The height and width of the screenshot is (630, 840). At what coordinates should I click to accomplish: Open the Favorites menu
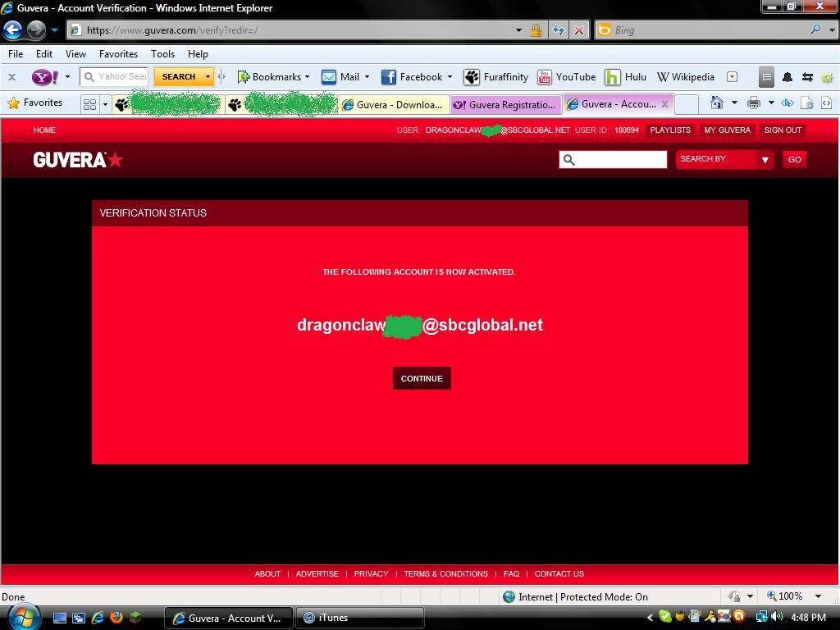pyautogui.click(x=118, y=54)
